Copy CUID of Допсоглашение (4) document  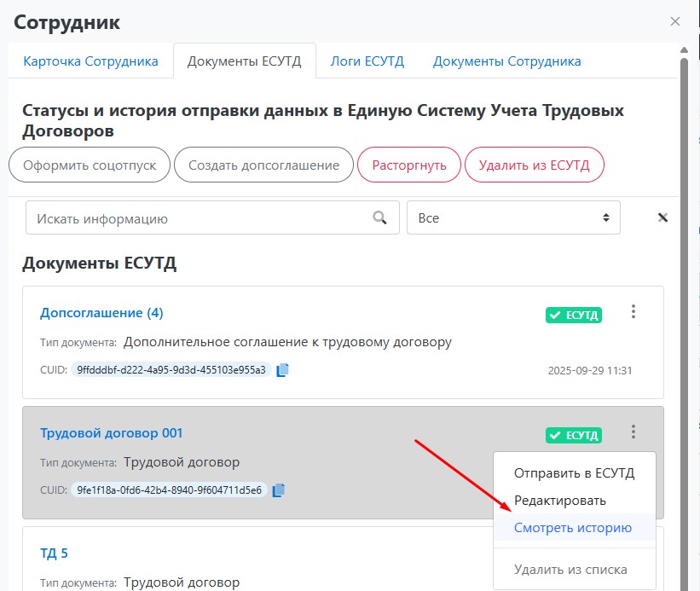point(283,369)
